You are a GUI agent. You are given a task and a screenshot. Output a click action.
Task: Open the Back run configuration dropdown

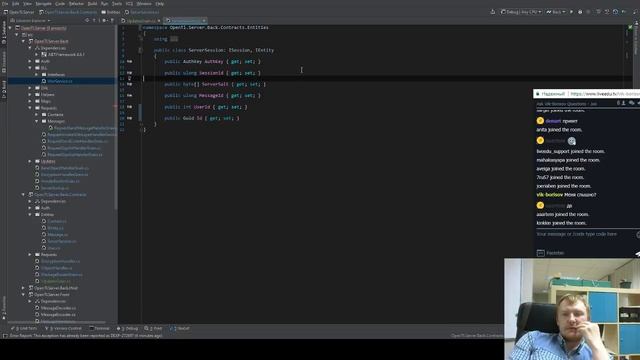[x=556, y=12]
